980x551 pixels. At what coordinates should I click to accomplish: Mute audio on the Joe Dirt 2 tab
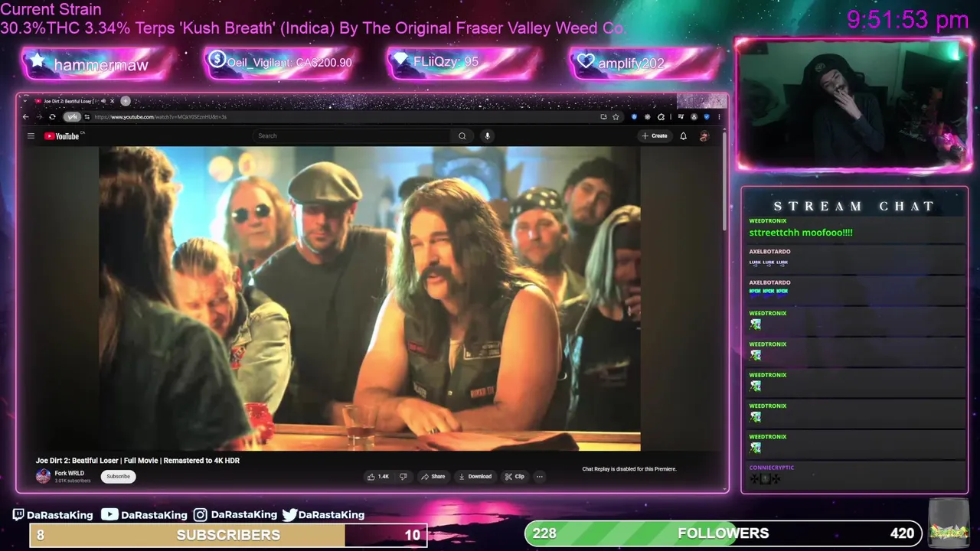103,101
